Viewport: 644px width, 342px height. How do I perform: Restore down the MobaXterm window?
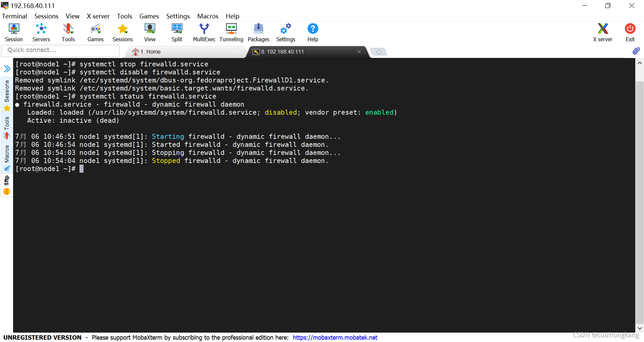[608, 6]
